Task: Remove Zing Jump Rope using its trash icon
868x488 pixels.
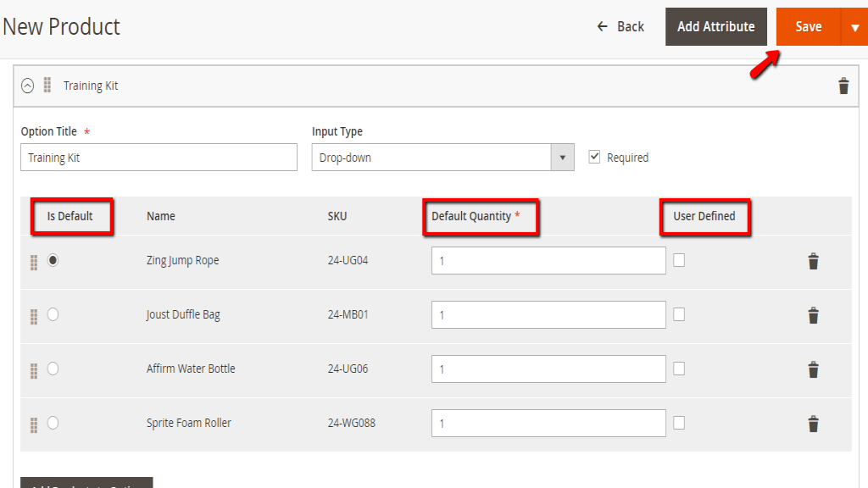Action: pyautogui.click(x=813, y=261)
